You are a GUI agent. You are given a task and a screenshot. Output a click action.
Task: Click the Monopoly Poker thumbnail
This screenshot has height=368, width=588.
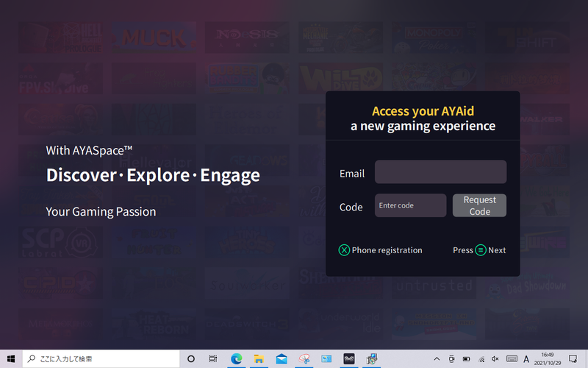tap(434, 38)
